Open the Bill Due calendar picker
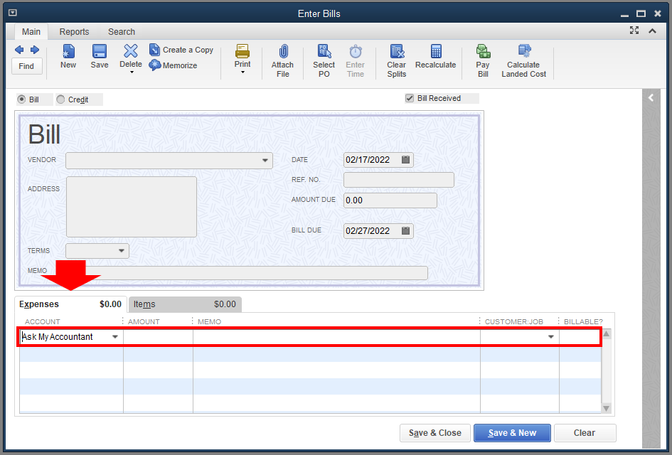This screenshot has width=672, height=455. pos(406,231)
